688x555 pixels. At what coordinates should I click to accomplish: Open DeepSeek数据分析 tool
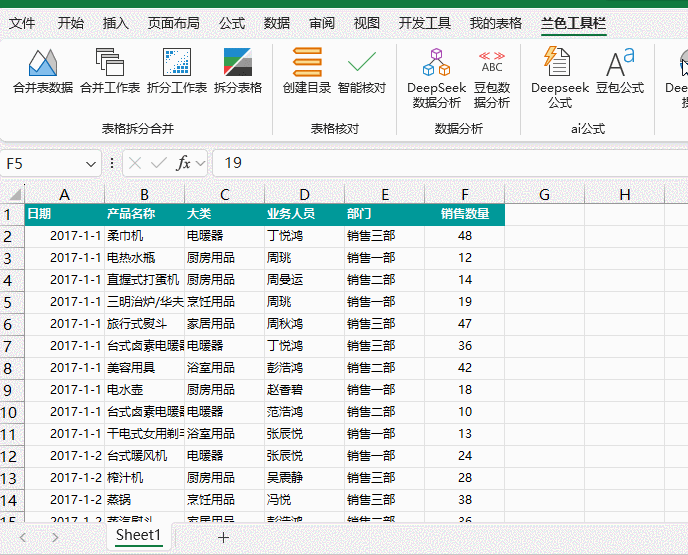pos(436,78)
